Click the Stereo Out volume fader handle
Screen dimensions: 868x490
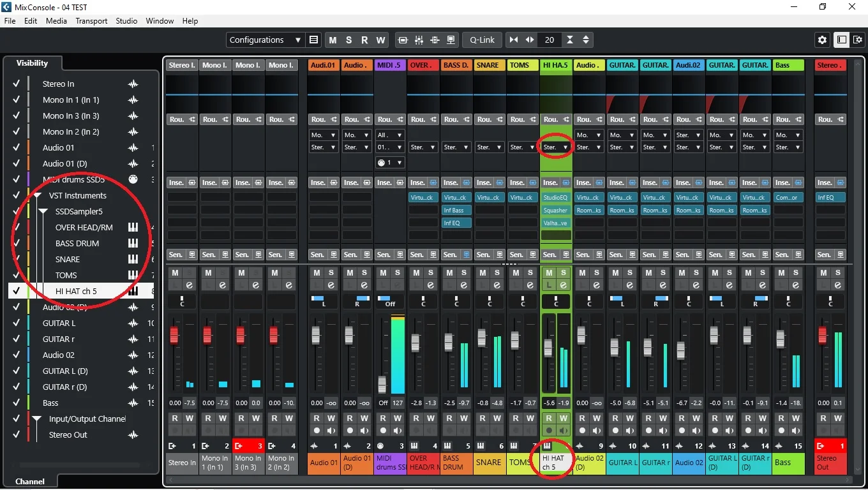(823, 335)
